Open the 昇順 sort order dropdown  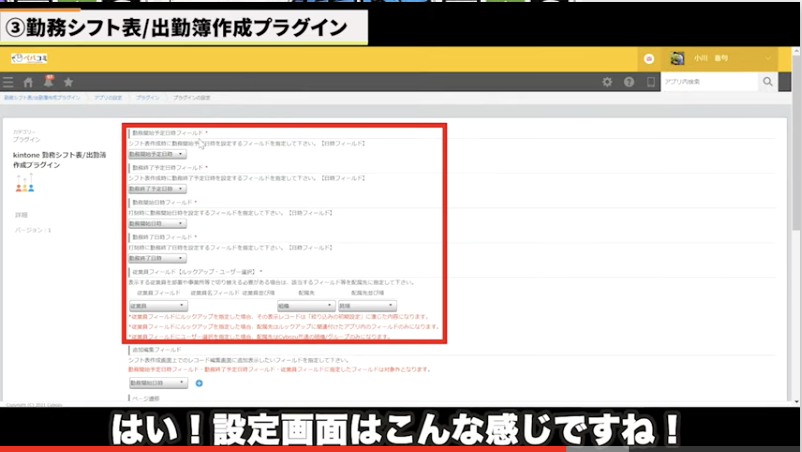click(x=366, y=306)
